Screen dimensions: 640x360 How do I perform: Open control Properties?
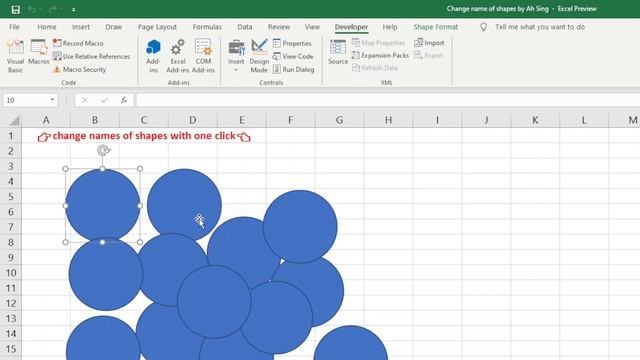292,43
